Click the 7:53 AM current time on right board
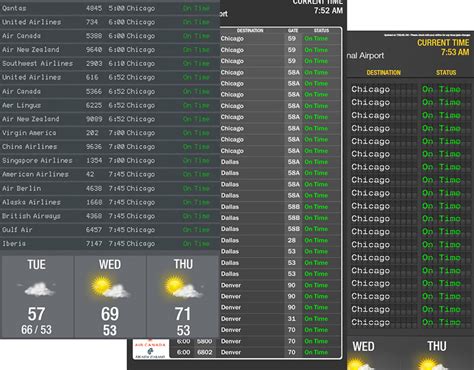Screen dimensions: 474x370 coord(455,52)
